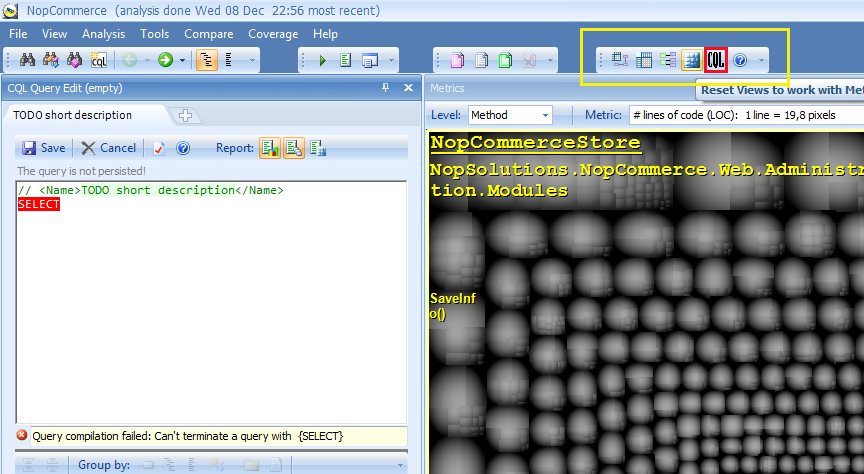The width and height of the screenshot is (864, 474).
Task: Toggle third Report option icon
Action: (x=318, y=148)
